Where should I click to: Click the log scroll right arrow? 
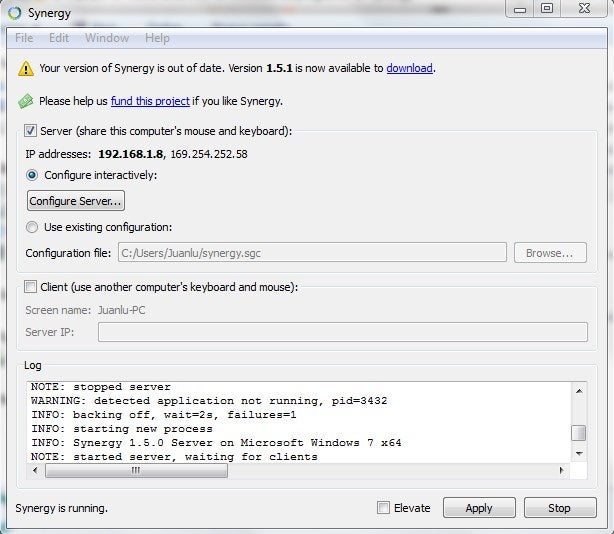[562, 470]
